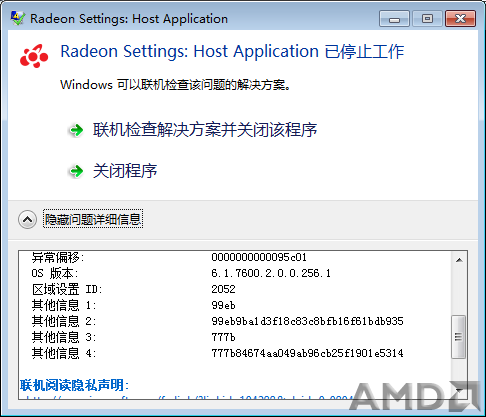This screenshot has width=486, height=417.
Task: Click the partially visible privacy URL link
Action: tap(188, 397)
